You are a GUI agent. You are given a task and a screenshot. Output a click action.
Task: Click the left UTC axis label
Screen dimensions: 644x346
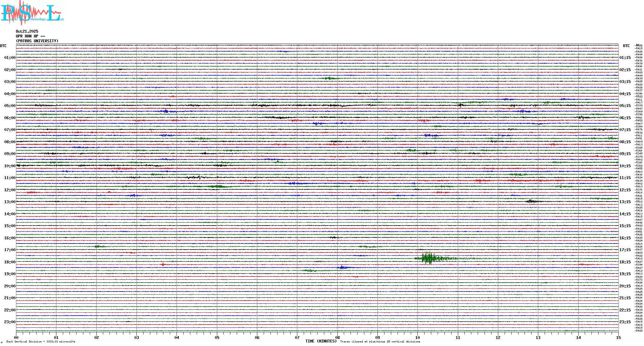(x=3, y=46)
